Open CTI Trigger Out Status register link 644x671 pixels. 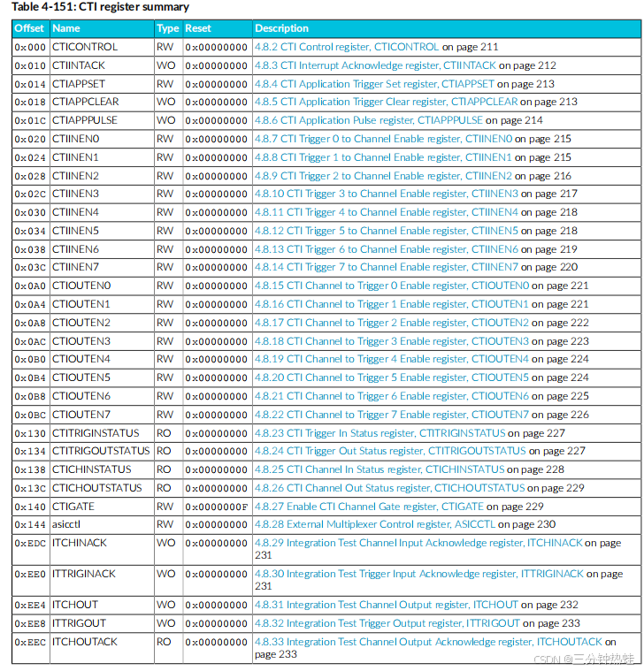click(x=390, y=451)
